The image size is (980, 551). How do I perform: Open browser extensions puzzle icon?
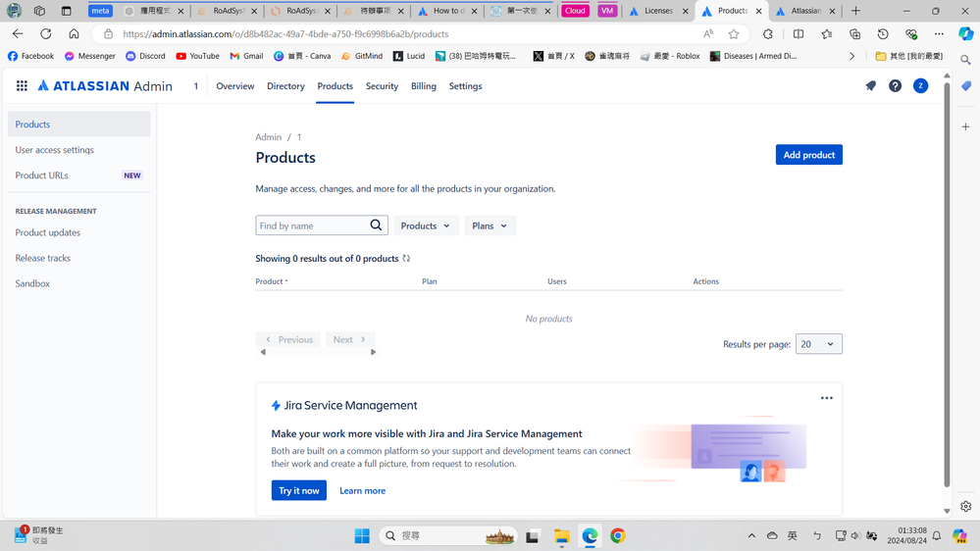[x=767, y=33]
